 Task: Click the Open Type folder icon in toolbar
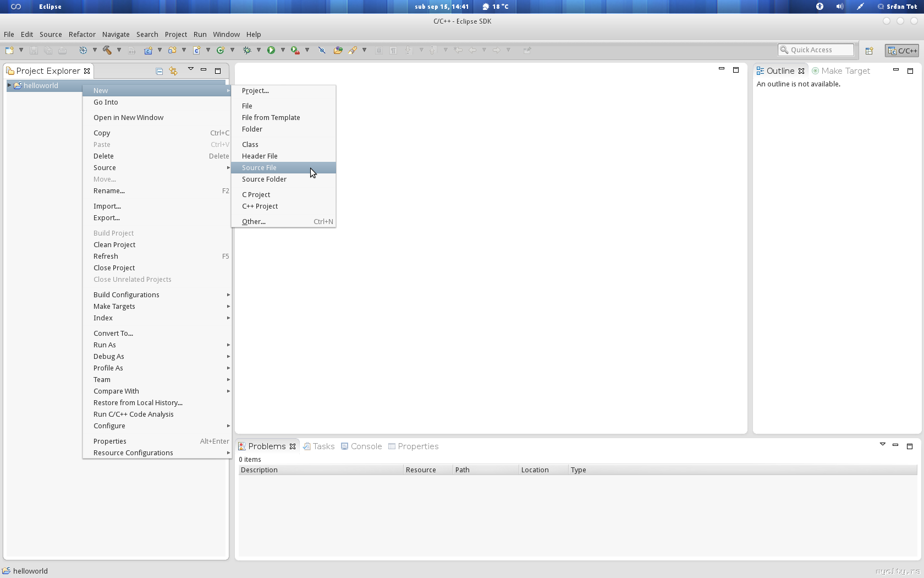click(x=338, y=50)
